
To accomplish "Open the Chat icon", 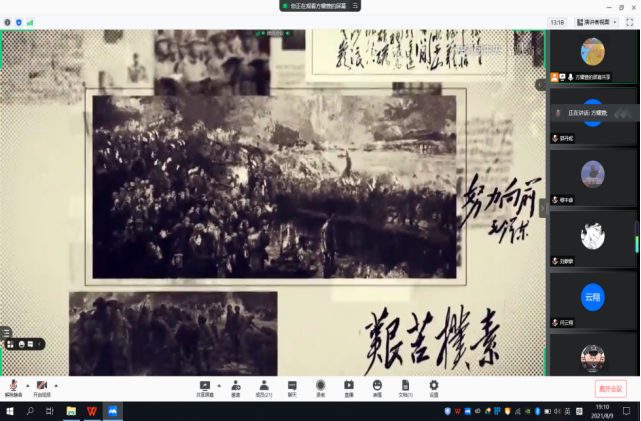I will (292, 385).
